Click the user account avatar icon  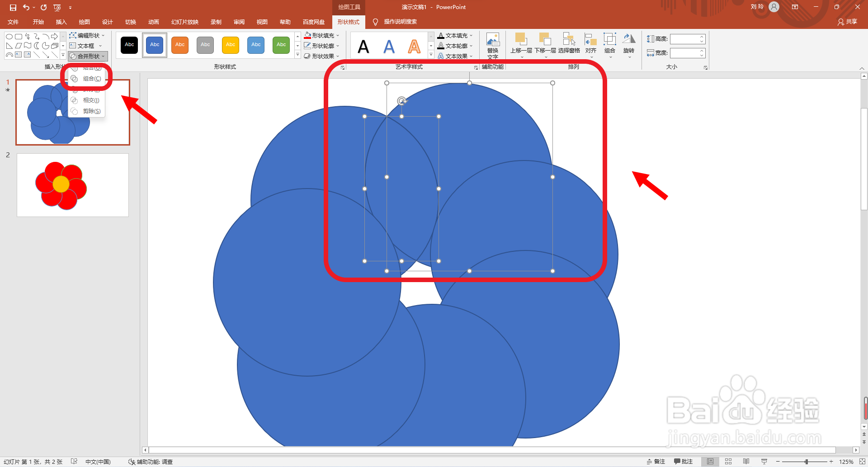pos(774,7)
